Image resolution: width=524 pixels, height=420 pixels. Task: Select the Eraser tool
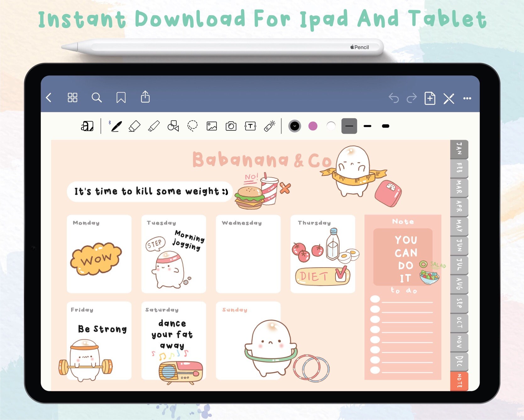134,126
